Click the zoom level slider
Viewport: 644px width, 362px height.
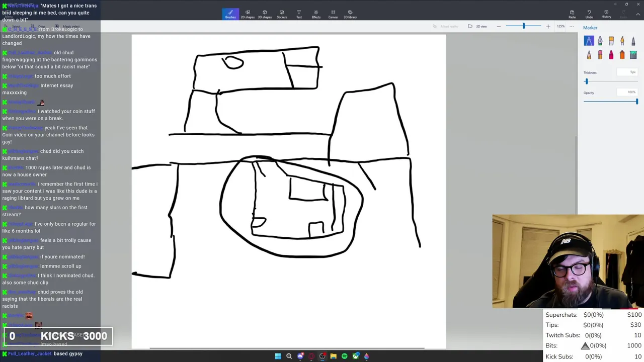(x=523, y=26)
